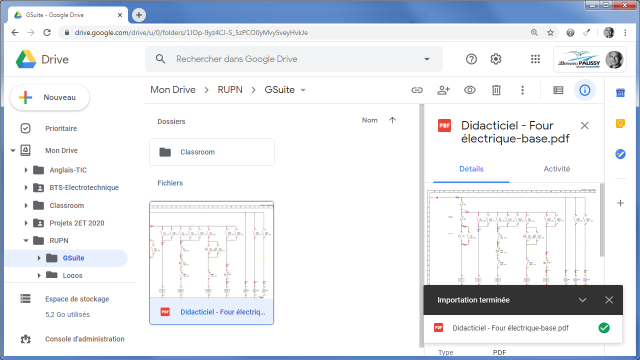The height and width of the screenshot is (360, 640).
Task: Click the browser zoom magnifier icon
Action: [534, 33]
